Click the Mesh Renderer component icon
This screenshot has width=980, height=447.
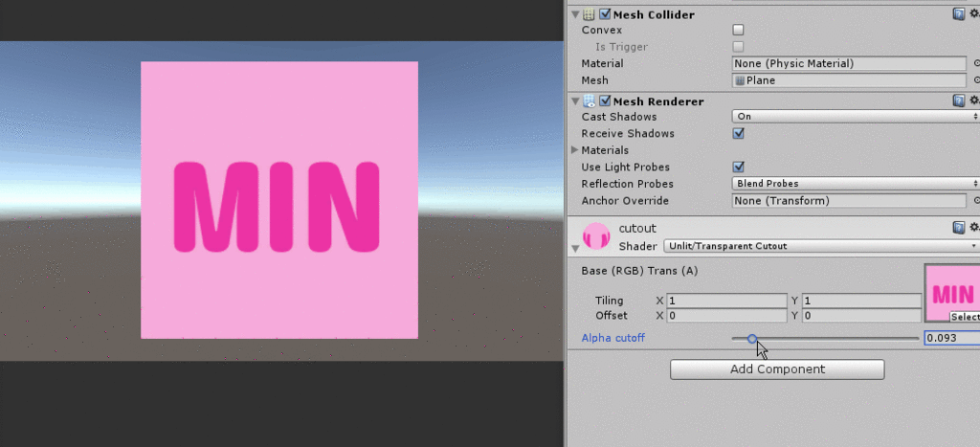589,101
